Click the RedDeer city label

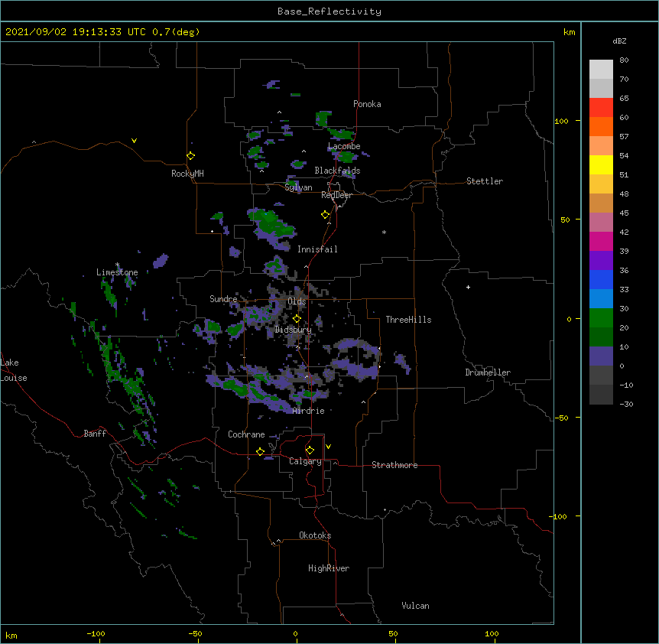pyautogui.click(x=336, y=195)
